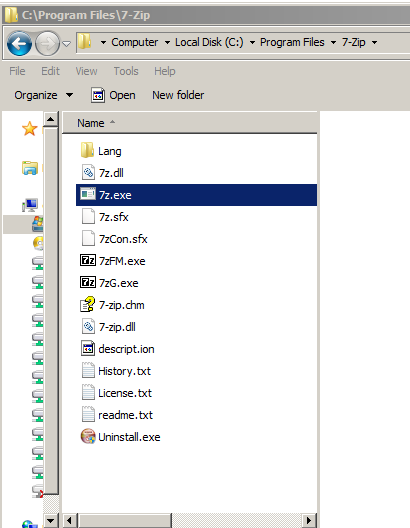This screenshot has height=528, width=410.
Task: Click navigation pane scroll up arrow
Action: (x=51, y=119)
